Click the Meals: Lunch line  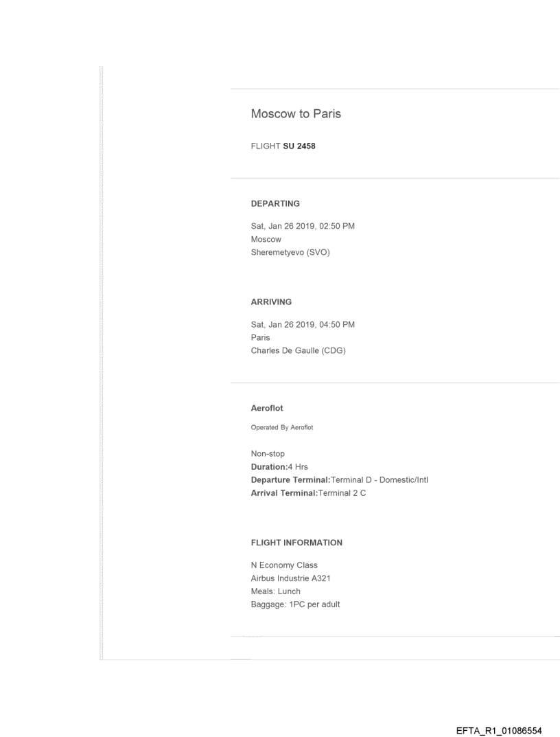(x=276, y=591)
